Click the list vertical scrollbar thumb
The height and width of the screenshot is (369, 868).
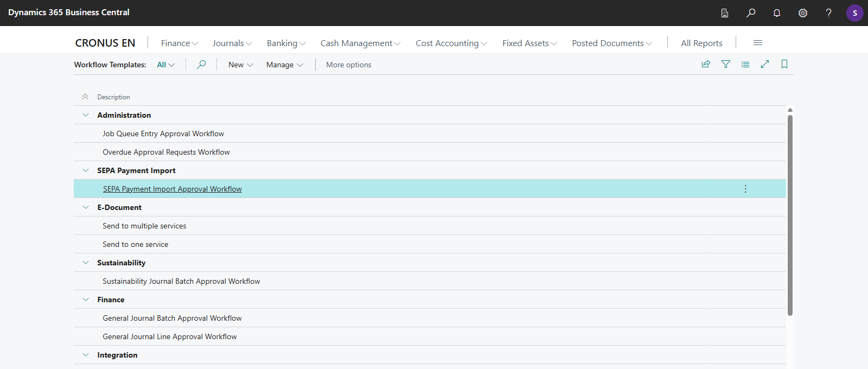click(x=790, y=215)
